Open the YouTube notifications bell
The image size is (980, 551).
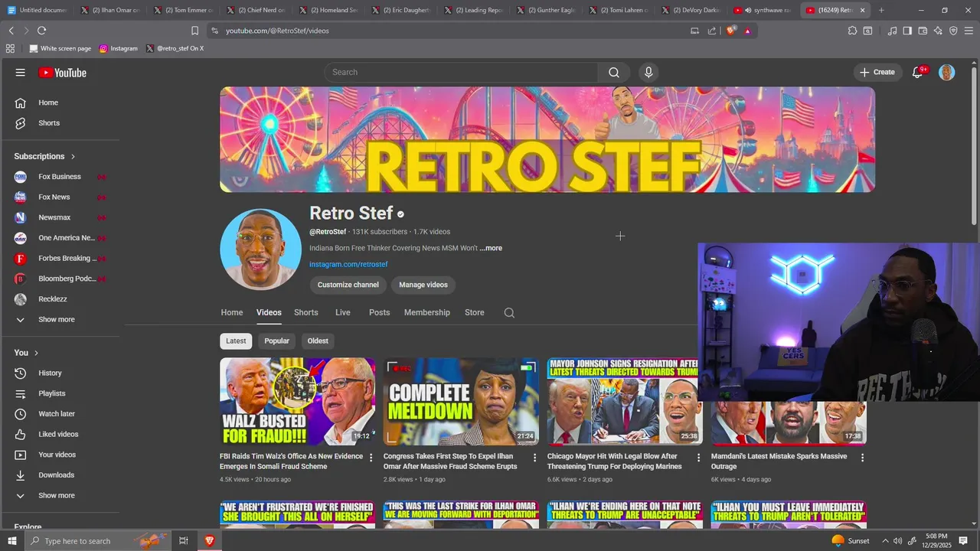917,72
